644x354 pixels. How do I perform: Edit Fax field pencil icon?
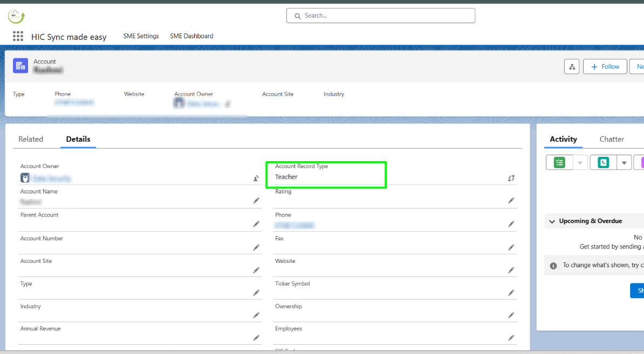click(511, 247)
